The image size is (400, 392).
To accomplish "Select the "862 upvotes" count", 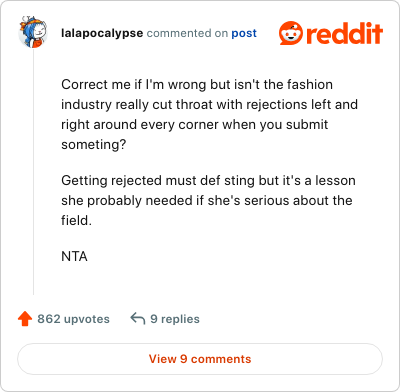I will (73, 319).
